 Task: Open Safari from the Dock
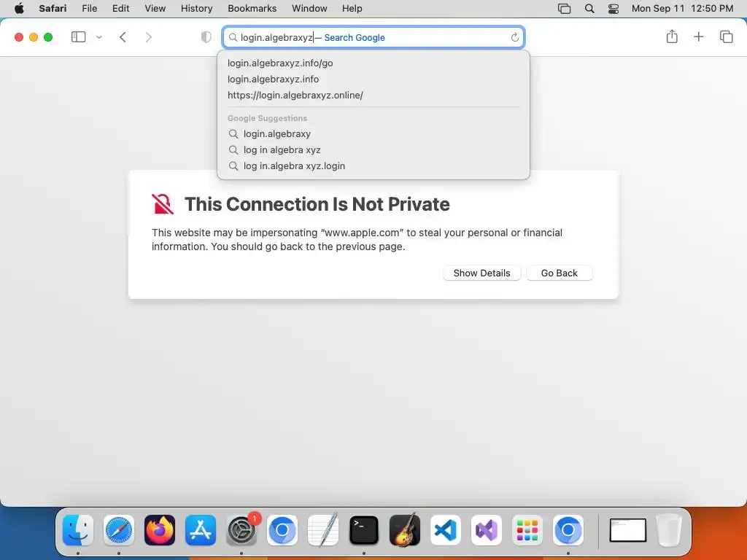119,530
